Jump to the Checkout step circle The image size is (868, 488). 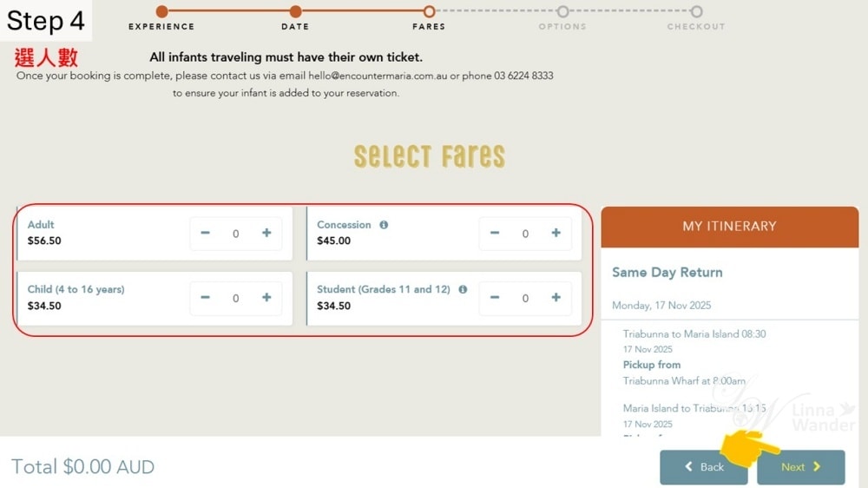coord(696,11)
